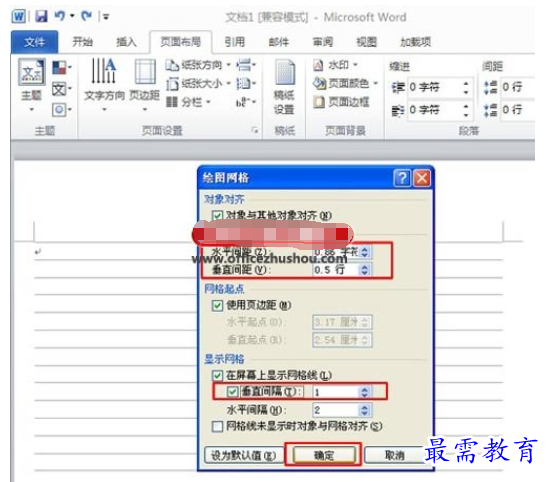
Task: Open the 页面设置 dialog launcher
Action: [255, 131]
